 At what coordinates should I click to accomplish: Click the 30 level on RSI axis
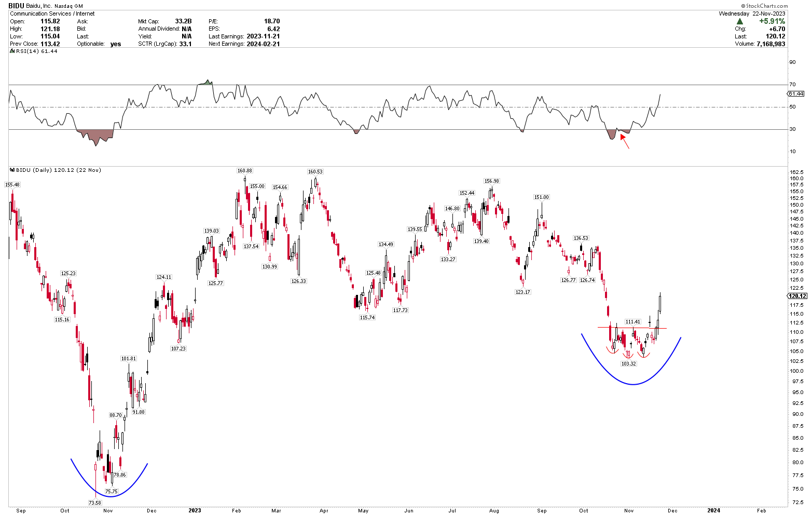[792, 129]
